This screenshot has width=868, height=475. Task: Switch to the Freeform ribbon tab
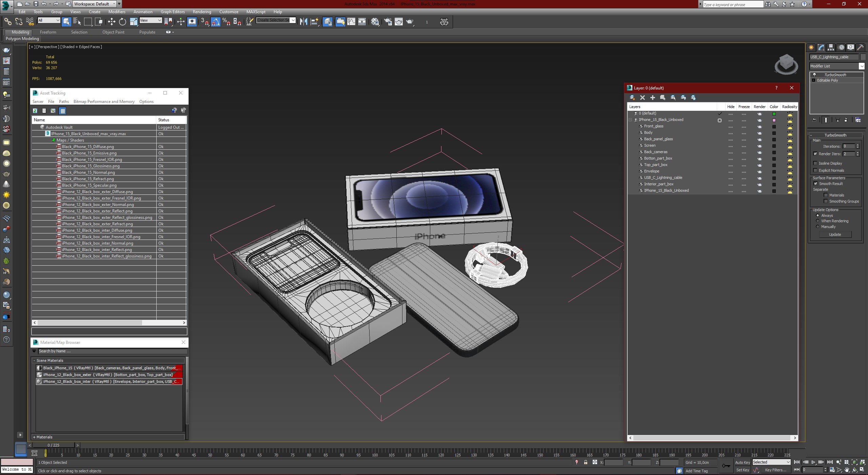tap(48, 32)
